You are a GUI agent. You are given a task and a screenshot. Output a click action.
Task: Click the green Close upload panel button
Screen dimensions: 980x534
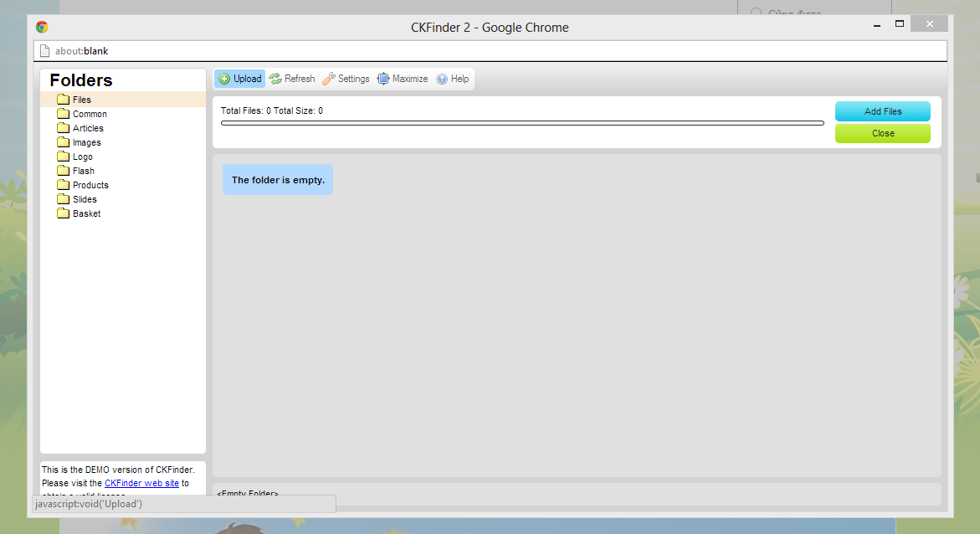[x=882, y=133]
